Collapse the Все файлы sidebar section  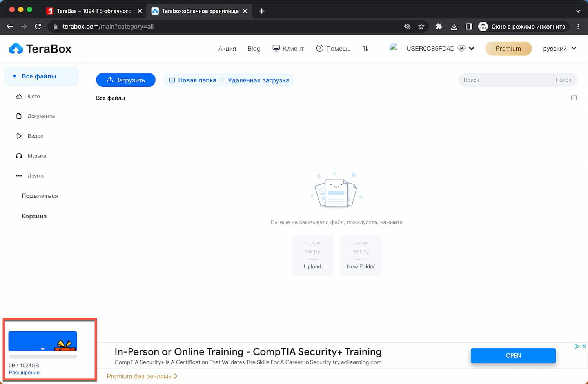coord(15,76)
